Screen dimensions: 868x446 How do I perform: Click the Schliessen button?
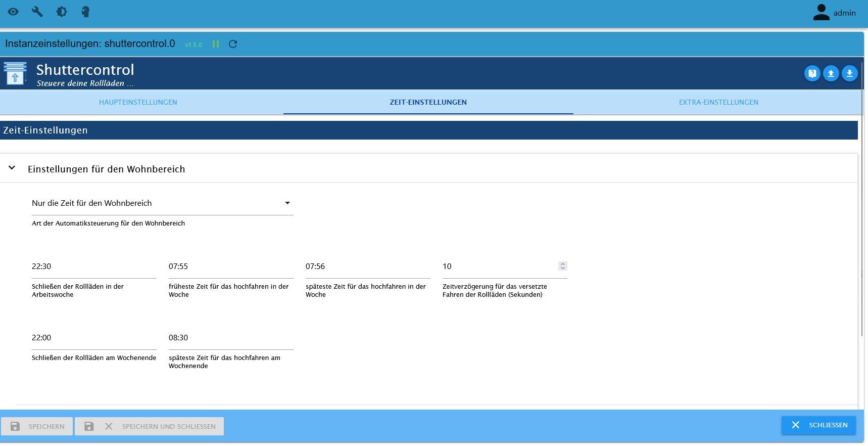[x=818, y=425]
